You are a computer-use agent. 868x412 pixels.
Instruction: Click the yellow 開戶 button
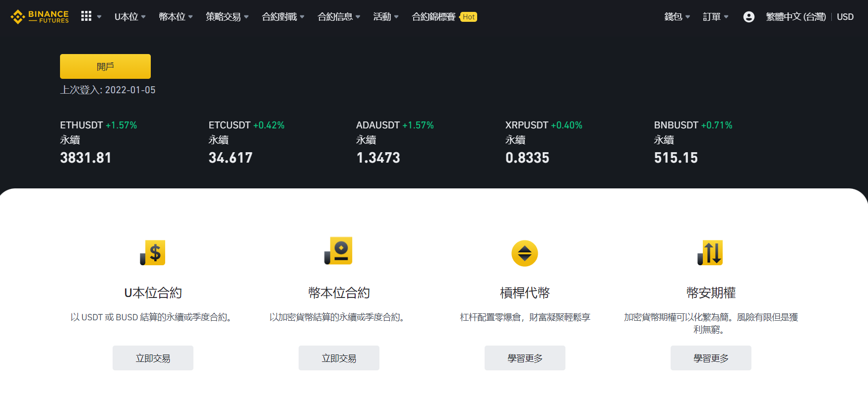click(x=105, y=66)
